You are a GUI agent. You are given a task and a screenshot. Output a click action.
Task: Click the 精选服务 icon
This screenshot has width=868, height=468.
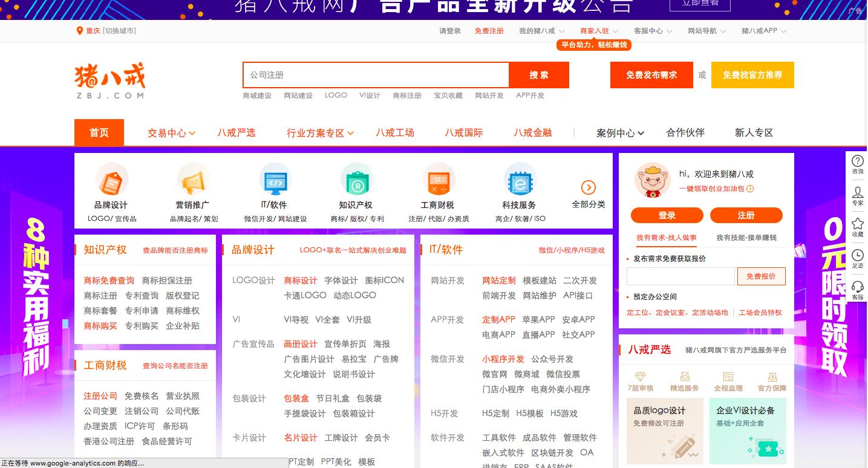point(684,377)
